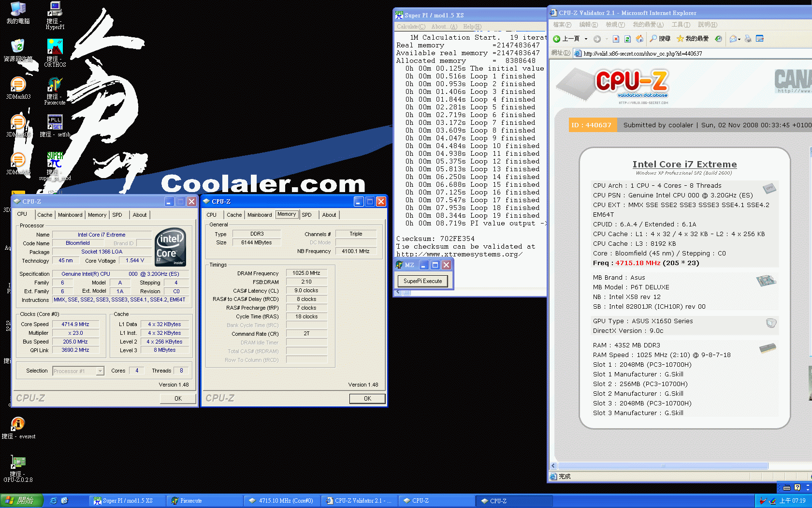Switch to SPD tab in left CPU-Z

(117, 215)
